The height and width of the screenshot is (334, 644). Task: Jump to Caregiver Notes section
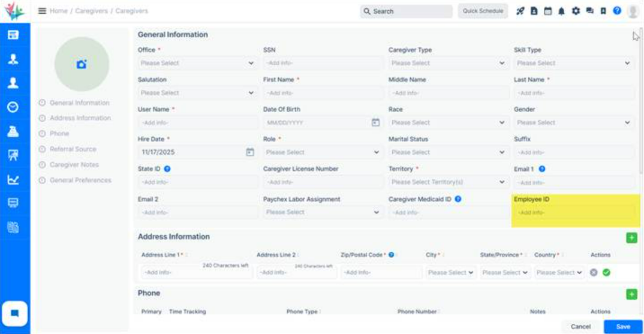pos(74,165)
